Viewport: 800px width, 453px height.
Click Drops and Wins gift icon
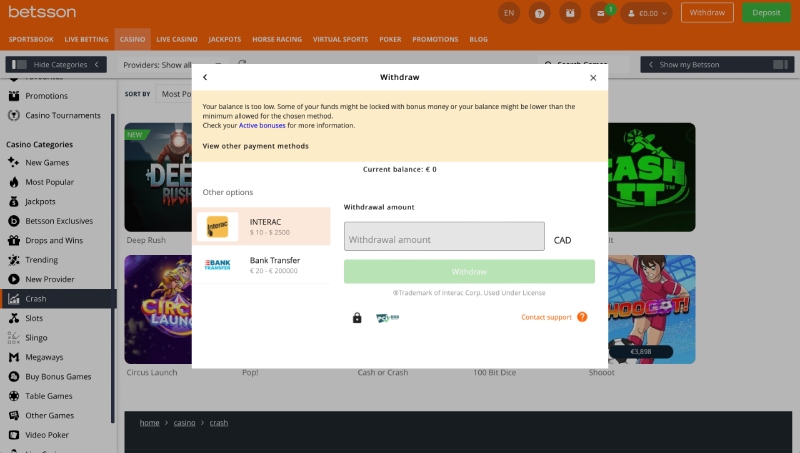click(14, 240)
